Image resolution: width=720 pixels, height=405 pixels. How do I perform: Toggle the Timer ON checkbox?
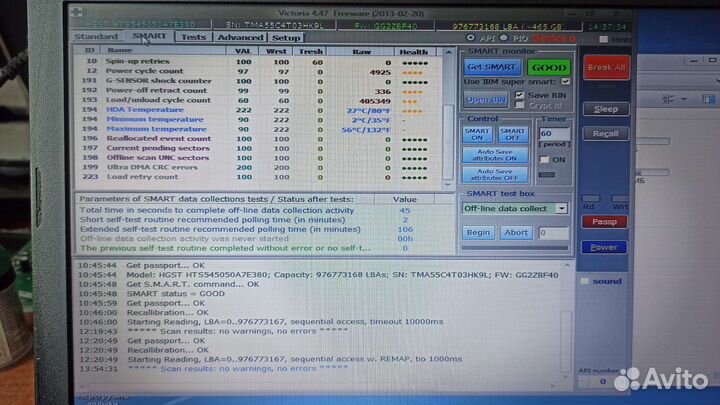pyautogui.click(x=544, y=160)
